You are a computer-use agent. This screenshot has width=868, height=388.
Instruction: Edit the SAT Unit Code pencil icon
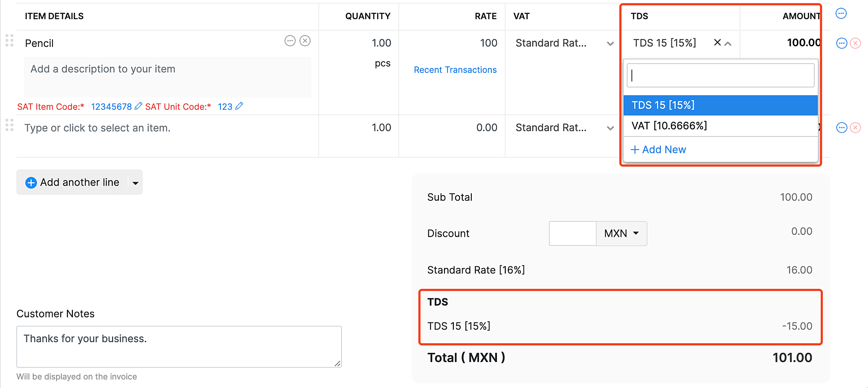click(239, 106)
